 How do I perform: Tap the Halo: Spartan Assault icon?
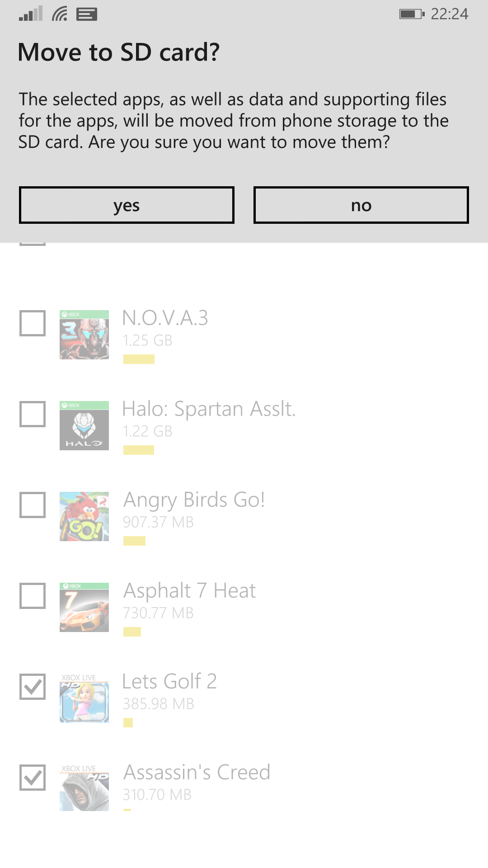pyautogui.click(x=84, y=425)
